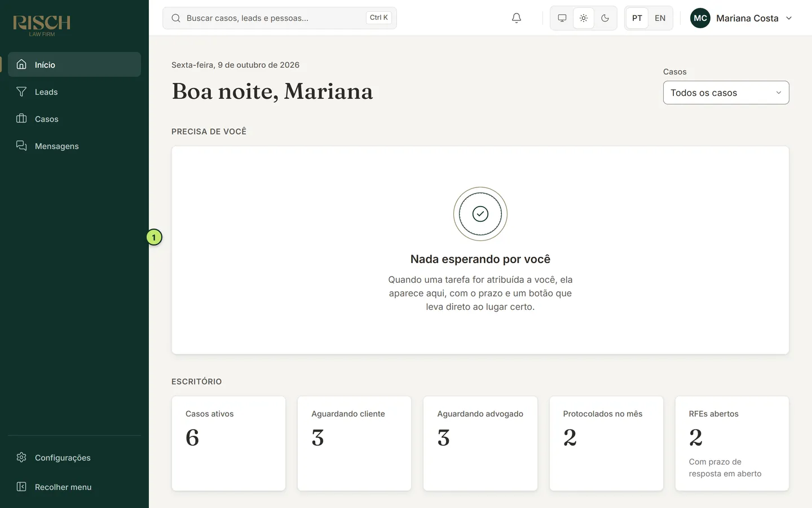The image size is (812, 508).
Task: Open the Todos os casos dropdown
Action: pyautogui.click(x=726, y=93)
